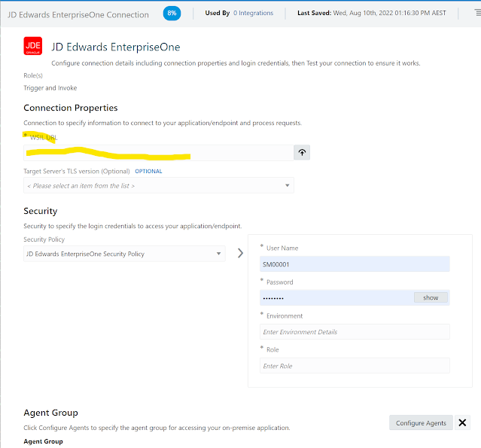The height and width of the screenshot is (448, 481).
Task: Expand the chevron next to Security Policy
Action: [x=241, y=253]
